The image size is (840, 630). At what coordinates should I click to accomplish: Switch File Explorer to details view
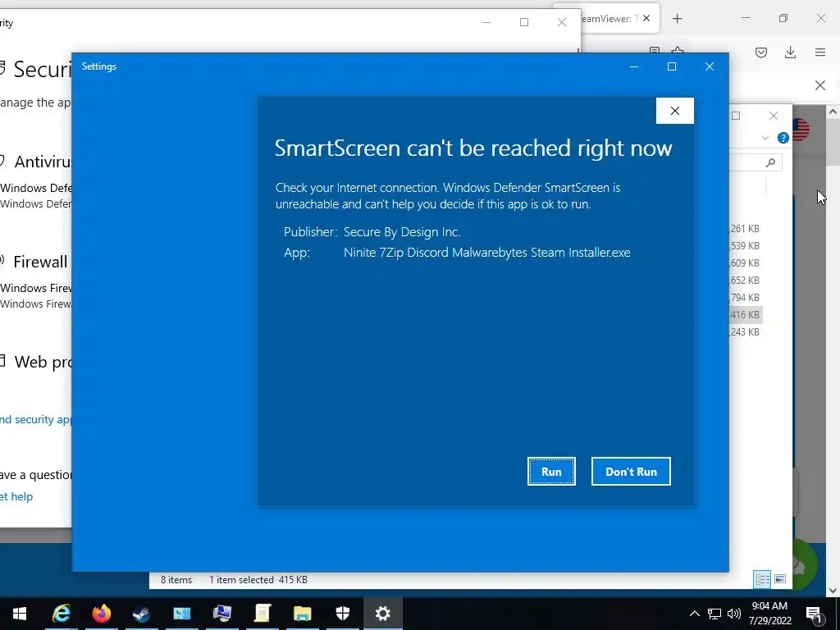tap(762, 579)
